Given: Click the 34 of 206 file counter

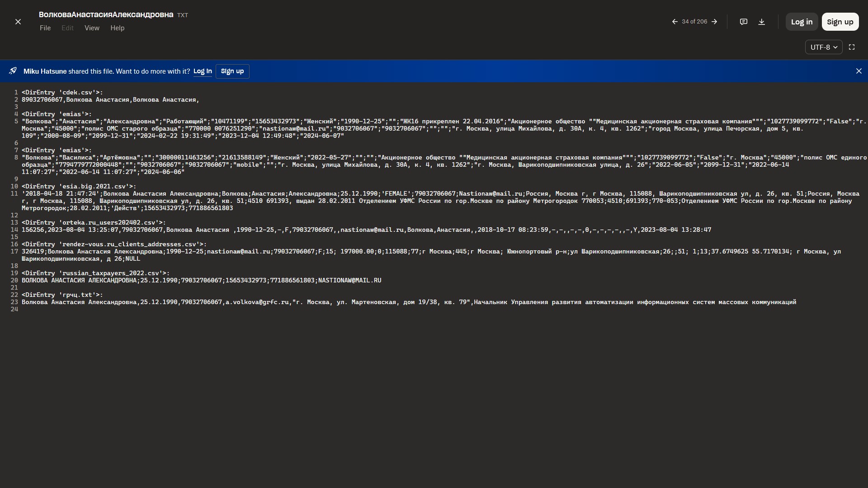Looking at the screenshot, I should 694,22.
